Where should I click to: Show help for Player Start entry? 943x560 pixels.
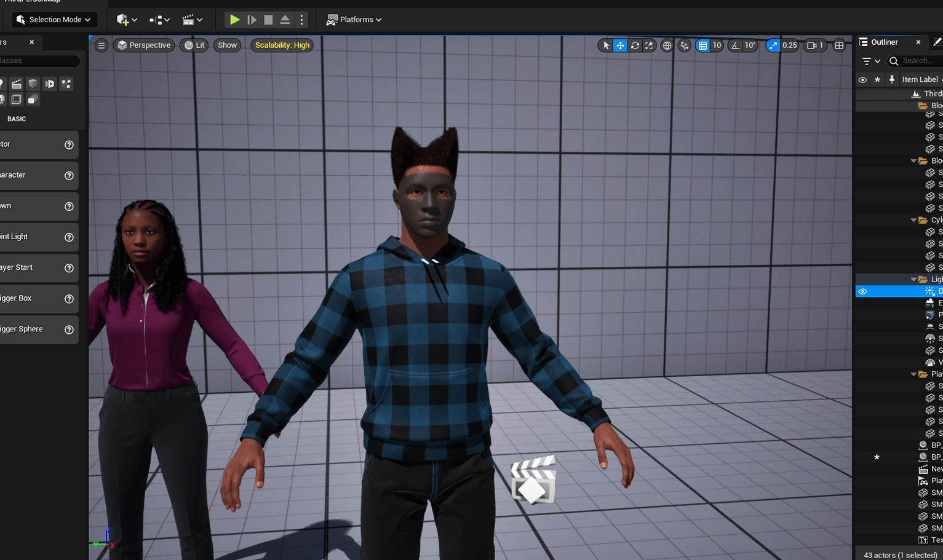point(69,268)
